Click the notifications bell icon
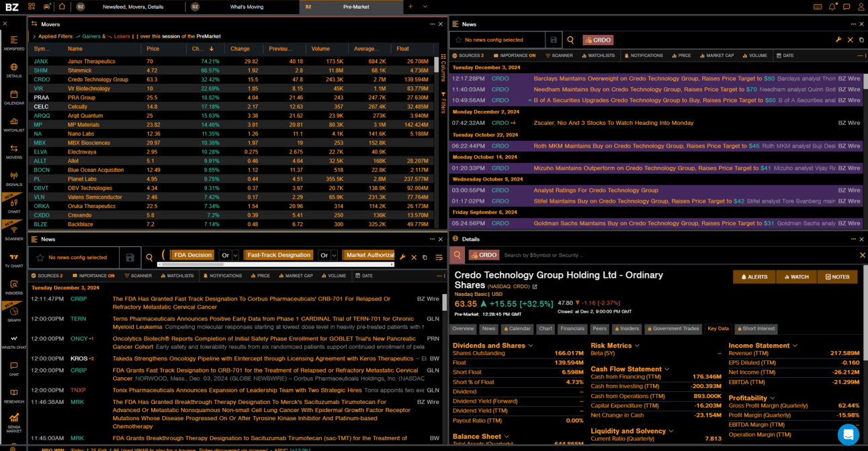 (x=832, y=7)
